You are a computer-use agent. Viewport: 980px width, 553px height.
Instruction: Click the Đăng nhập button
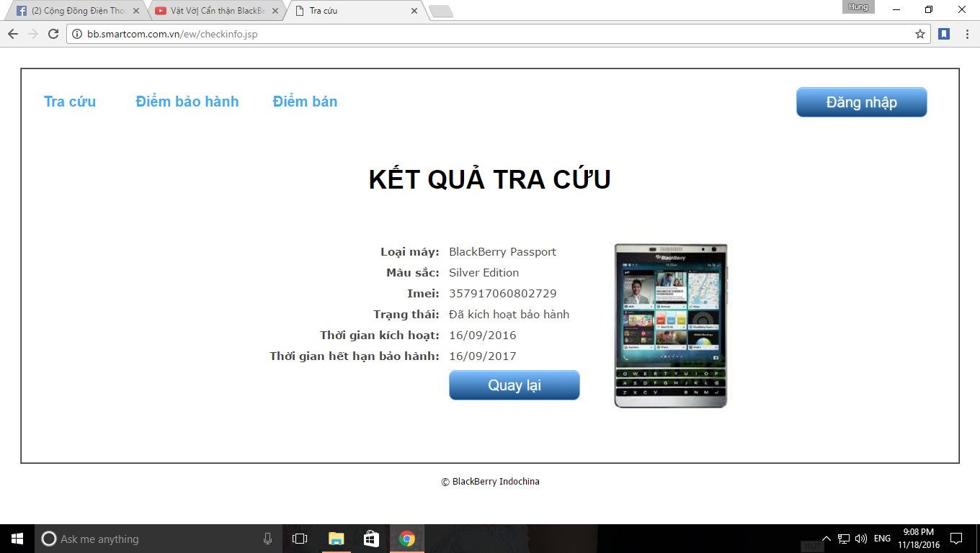click(861, 102)
